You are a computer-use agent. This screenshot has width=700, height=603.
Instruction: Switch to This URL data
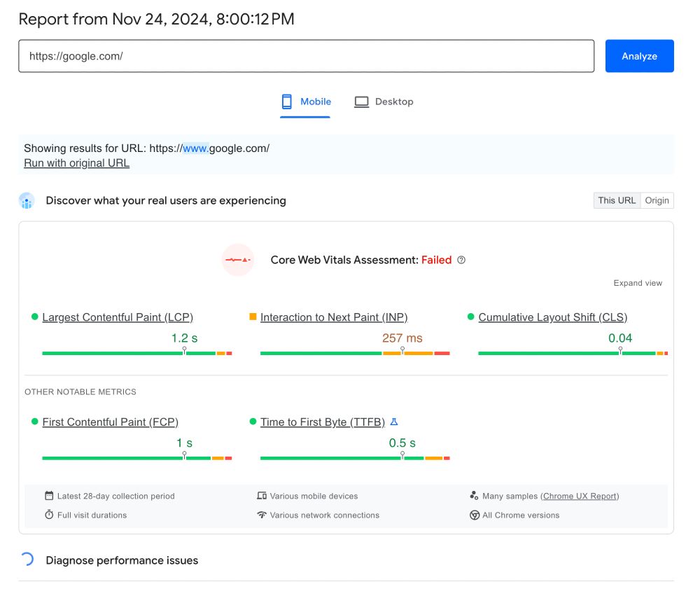617,200
